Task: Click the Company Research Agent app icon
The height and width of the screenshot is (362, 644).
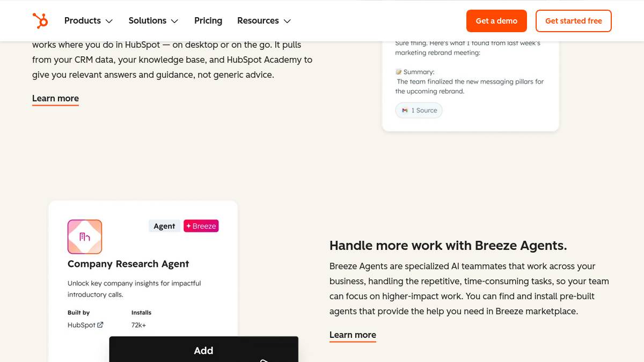Action: (x=85, y=237)
